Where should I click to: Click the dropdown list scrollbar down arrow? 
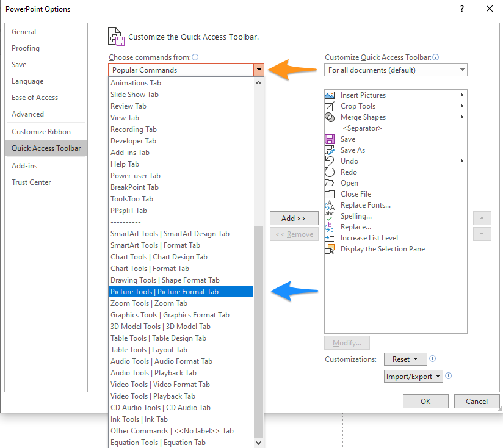click(259, 443)
